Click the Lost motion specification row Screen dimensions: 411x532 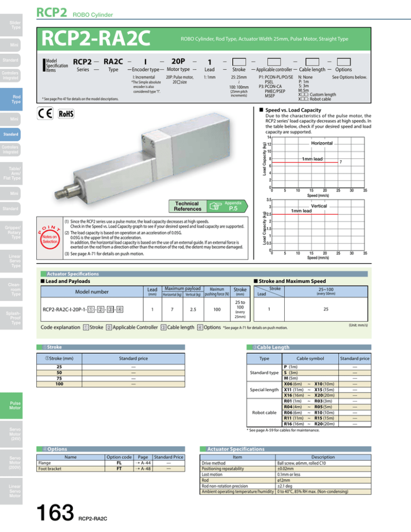[285, 475]
